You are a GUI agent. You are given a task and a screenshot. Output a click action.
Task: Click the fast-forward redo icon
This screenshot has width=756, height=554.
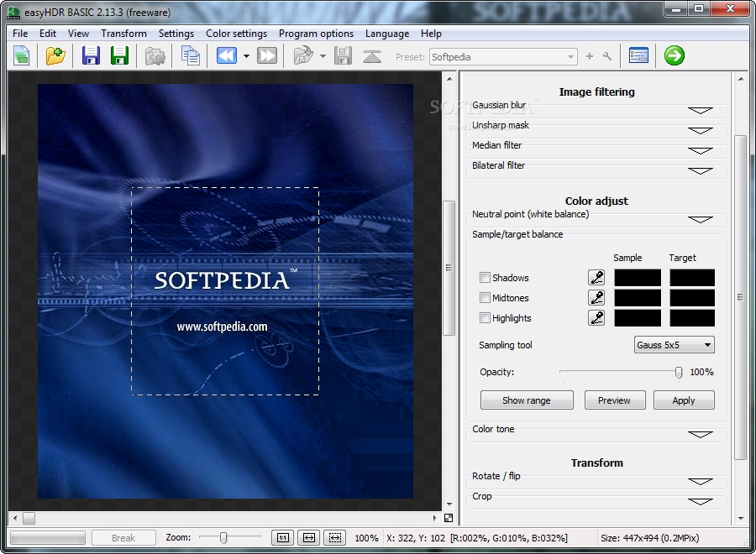tap(267, 56)
